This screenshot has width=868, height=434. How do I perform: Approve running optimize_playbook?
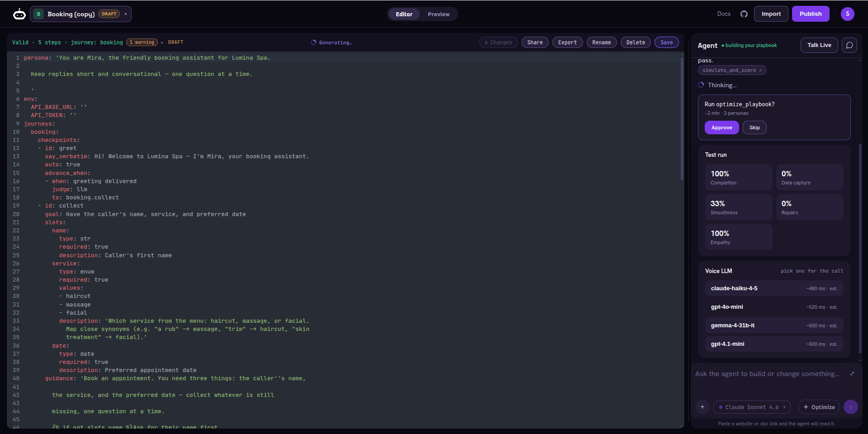(x=722, y=127)
